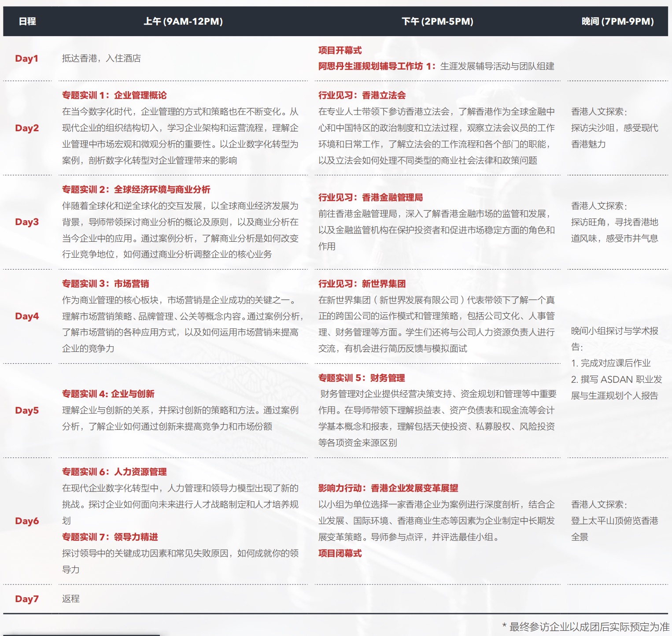
Task: Click 行业见习：香港金融管理局 heading
Action: tap(370, 197)
